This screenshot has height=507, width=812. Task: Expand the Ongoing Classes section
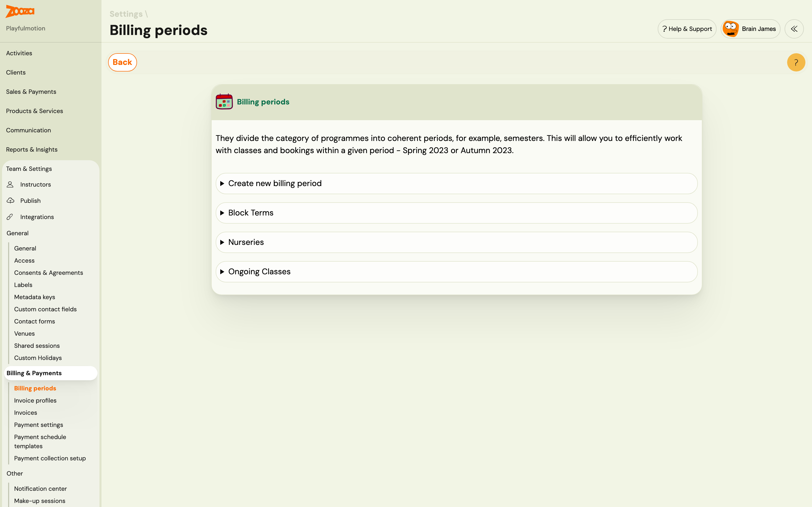pos(456,271)
